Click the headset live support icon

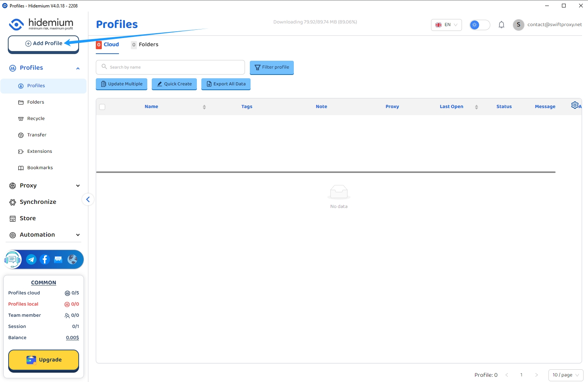13,259
